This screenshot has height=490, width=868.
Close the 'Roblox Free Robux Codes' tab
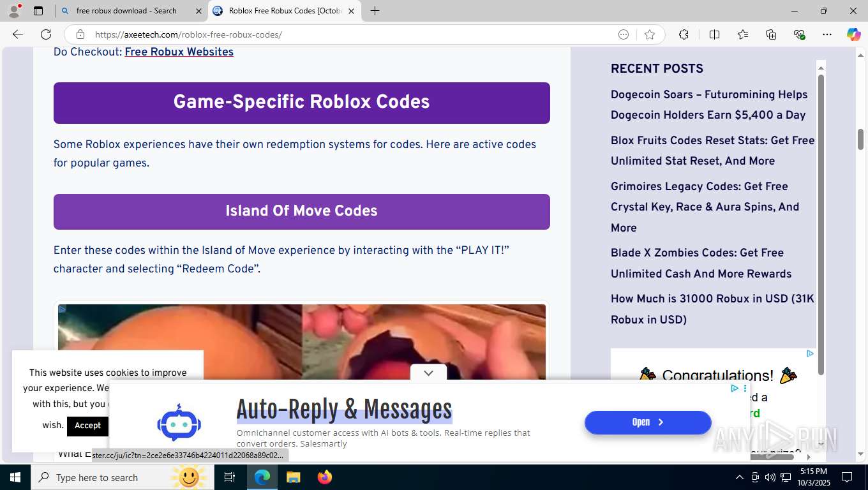pos(351,11)
